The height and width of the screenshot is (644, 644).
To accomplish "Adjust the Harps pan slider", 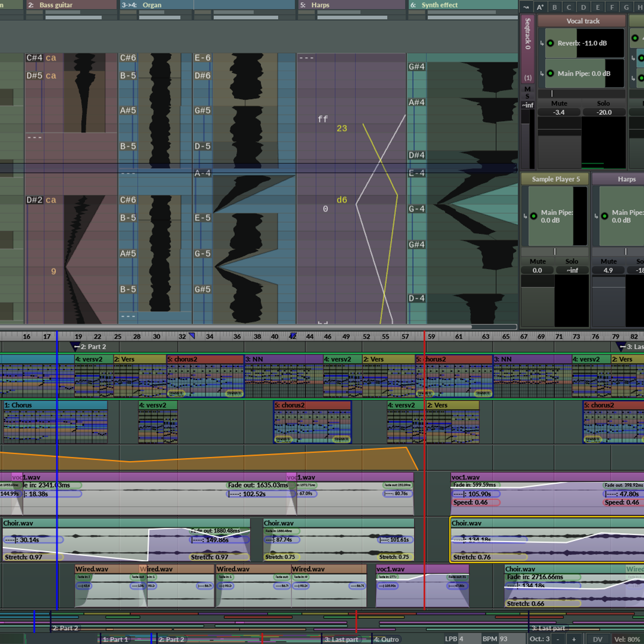I will point(618,252).
